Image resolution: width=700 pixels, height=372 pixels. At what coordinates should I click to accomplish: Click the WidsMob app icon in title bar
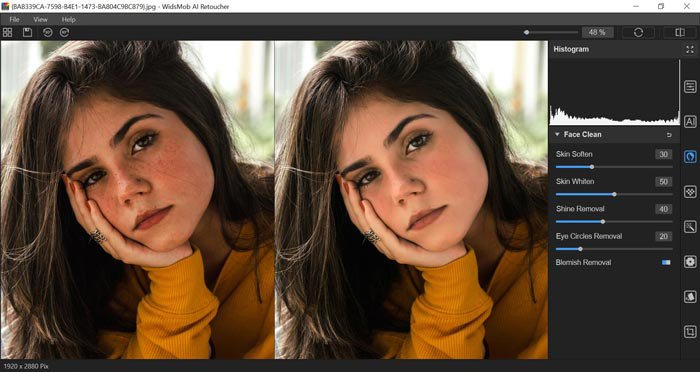pyautogui.click(x=5, y=6)
